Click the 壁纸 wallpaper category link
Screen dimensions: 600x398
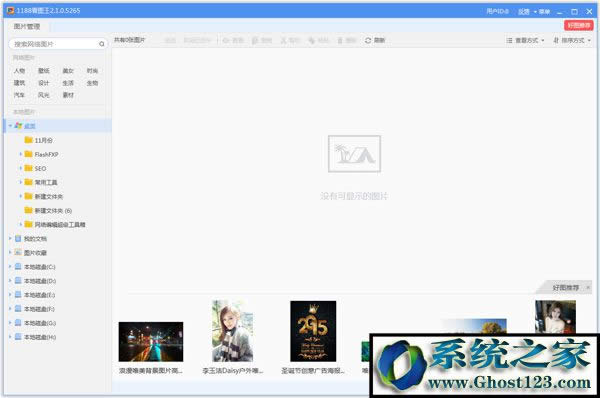[x=44, y=71]
